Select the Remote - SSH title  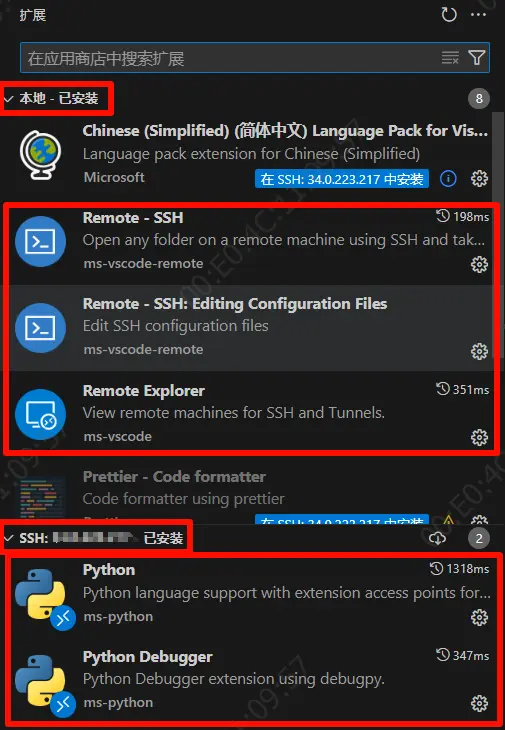coord(133,218)
